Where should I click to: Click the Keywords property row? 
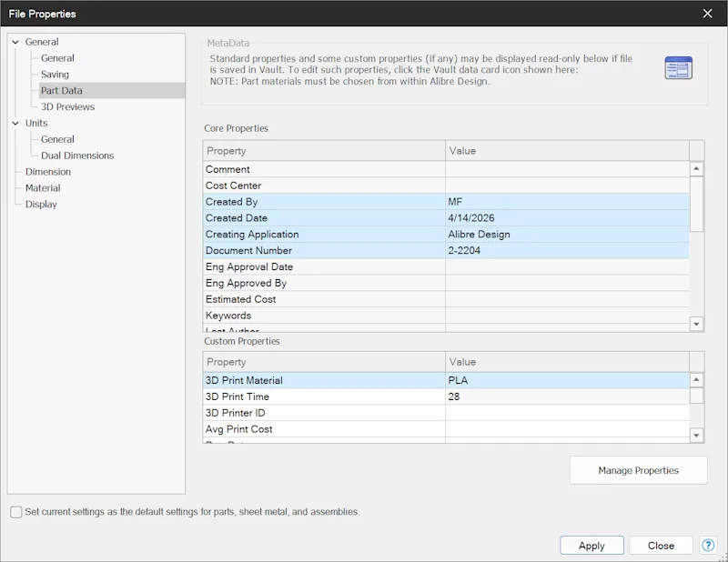(x=446, y=316)
